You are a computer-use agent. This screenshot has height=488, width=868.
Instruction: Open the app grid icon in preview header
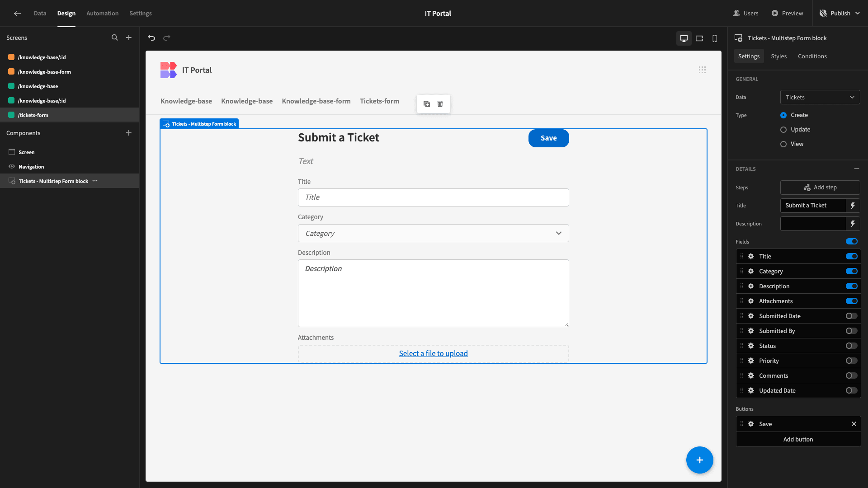(x=702, y=70)
